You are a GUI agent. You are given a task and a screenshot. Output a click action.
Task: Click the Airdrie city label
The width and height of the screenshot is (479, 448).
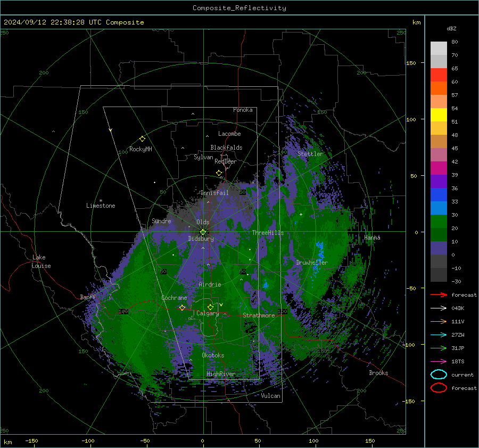210,284
